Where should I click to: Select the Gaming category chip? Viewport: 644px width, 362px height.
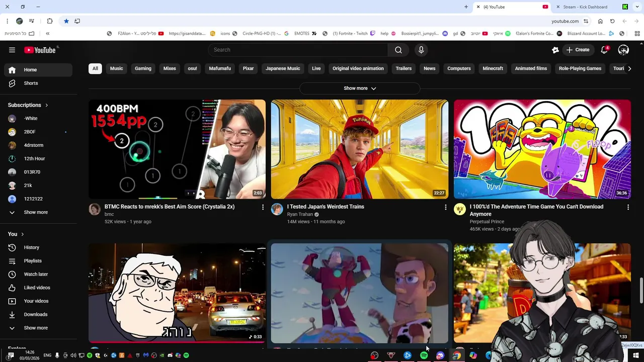[143, 68]
